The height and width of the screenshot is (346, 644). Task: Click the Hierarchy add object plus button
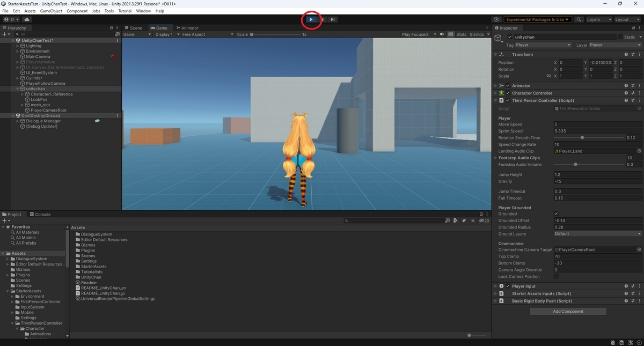(5, 34)
